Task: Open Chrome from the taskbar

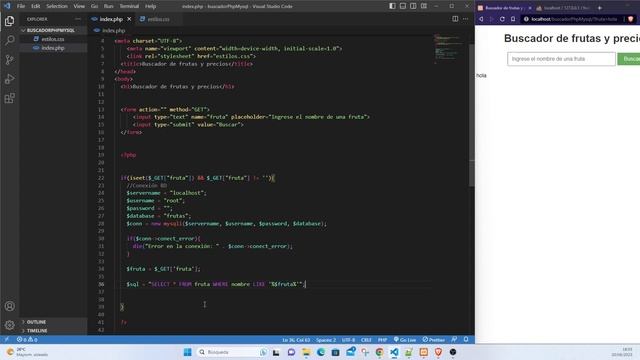Action: tap(379, 352)
